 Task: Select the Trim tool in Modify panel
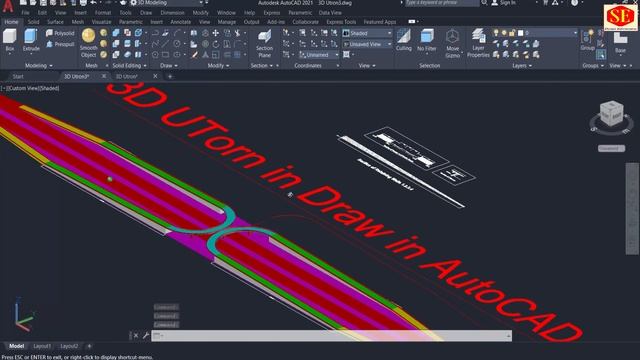click(237, 33)
